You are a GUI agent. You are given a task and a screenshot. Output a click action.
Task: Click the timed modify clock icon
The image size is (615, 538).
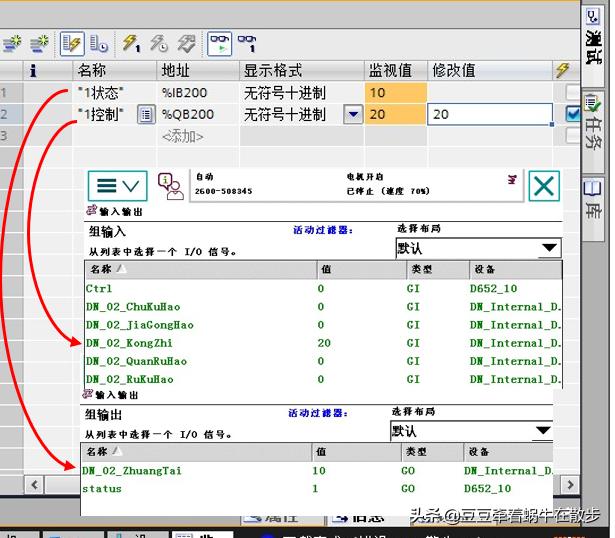coord(98,44)
